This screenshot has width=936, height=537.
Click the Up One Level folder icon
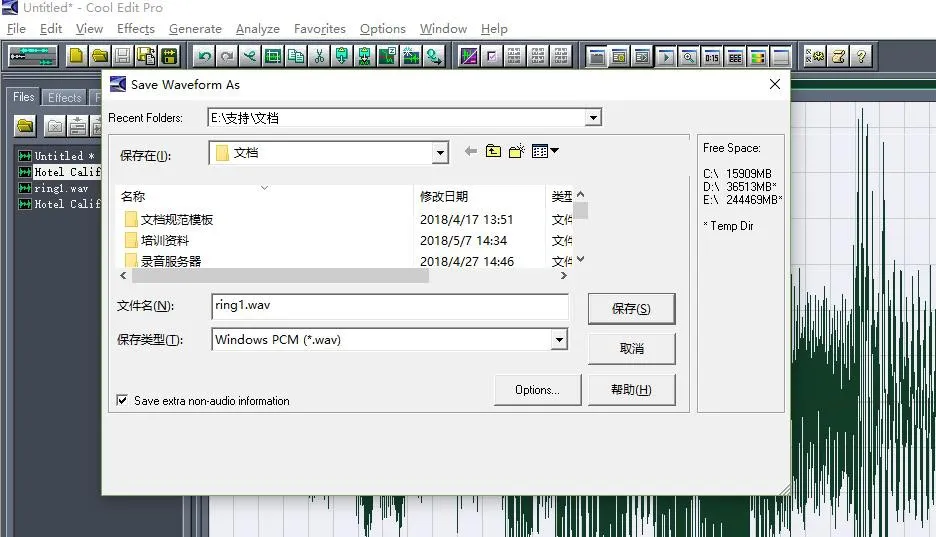pyautogui.click(x=493, y=152)
